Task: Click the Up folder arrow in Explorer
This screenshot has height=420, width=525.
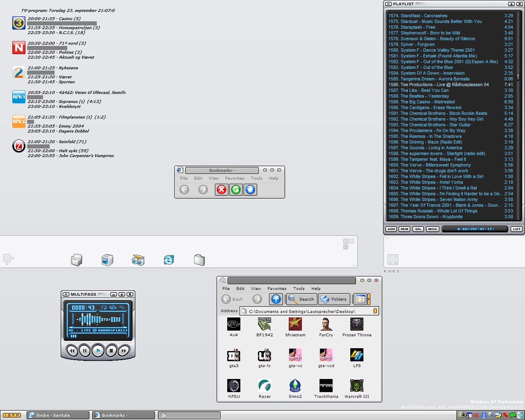Action: coord(276,299)
